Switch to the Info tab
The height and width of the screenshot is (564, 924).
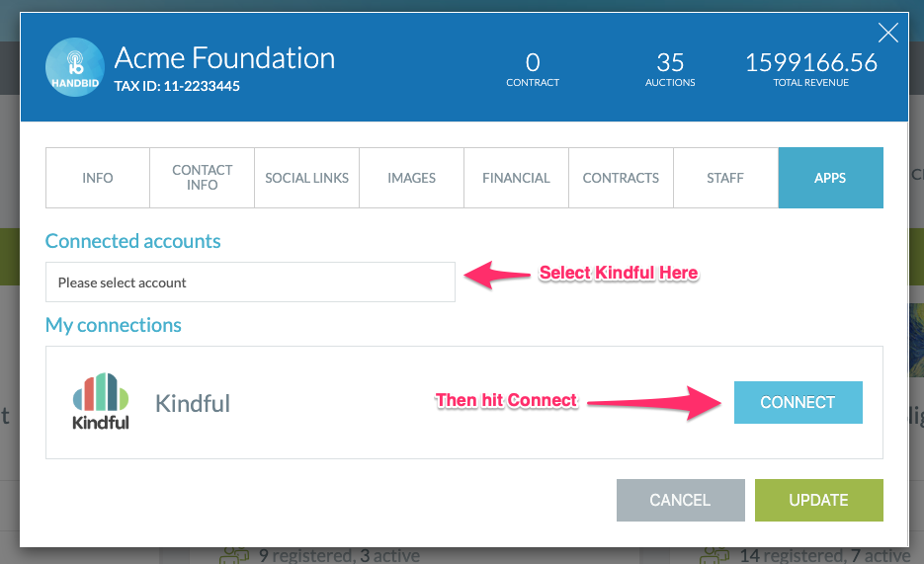tap(98, 178)
